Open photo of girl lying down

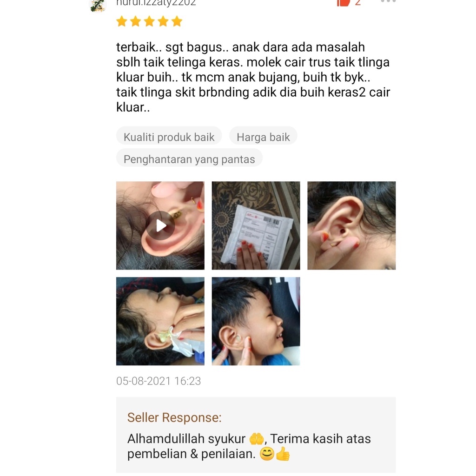pyautogui.click(x=160, y=321)
